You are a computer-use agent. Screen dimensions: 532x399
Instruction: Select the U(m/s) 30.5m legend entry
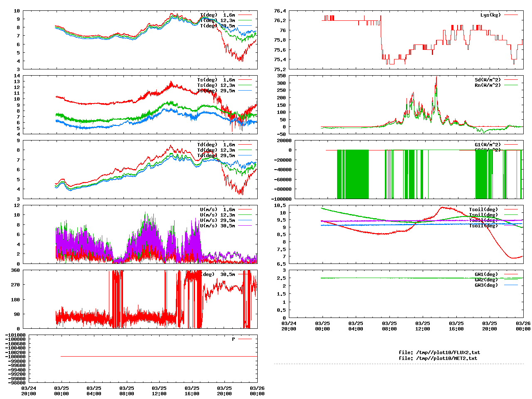[217, 226]
